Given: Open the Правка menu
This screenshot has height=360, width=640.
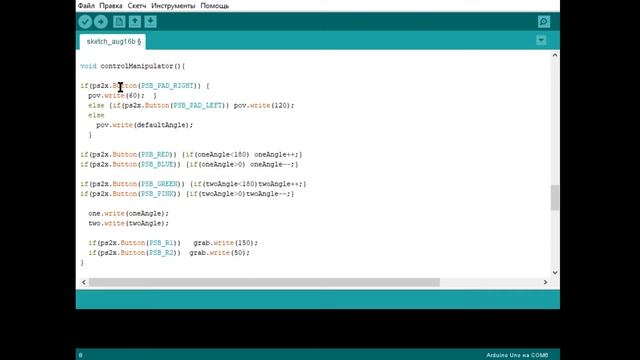Looking at the screenshot, I should tap(111, 6).
